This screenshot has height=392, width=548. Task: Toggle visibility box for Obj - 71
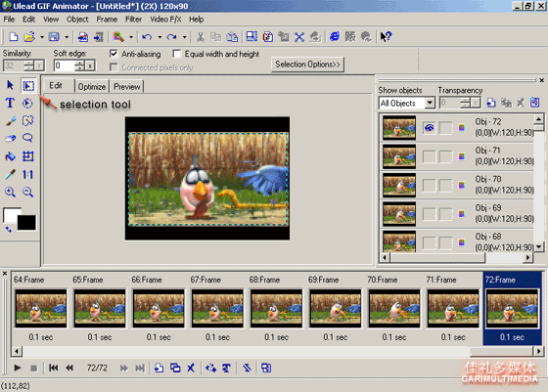[430, 156]
